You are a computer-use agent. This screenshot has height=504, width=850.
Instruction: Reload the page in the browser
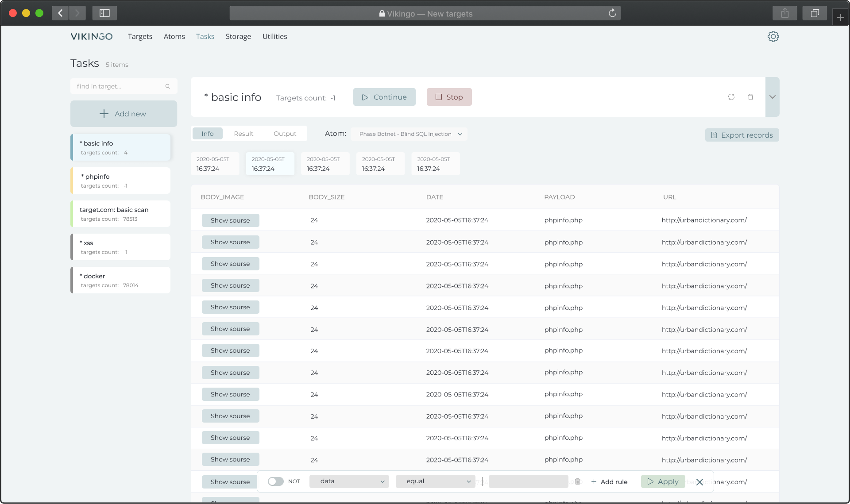point(612,13)
